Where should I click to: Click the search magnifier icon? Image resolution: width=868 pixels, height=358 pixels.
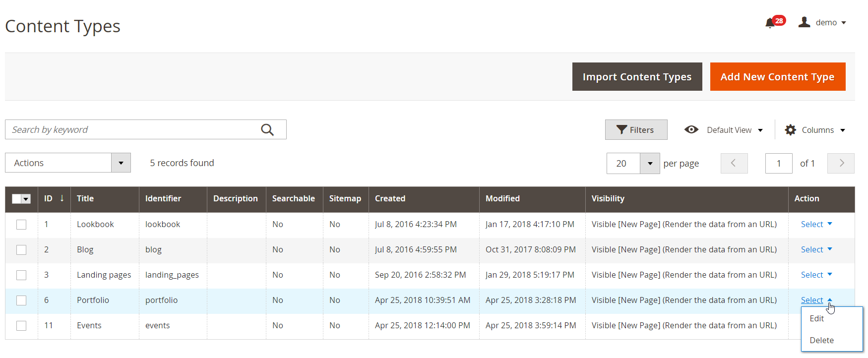pos(267,129)
